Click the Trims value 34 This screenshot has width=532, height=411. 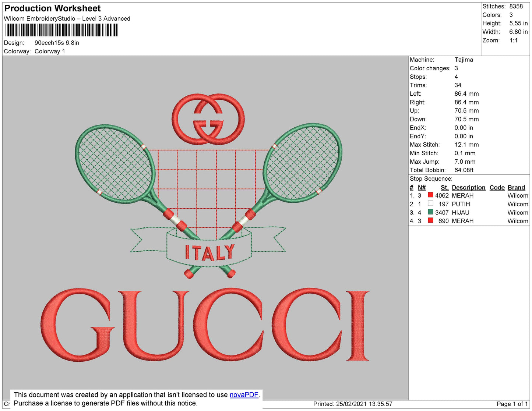click(458, 85)
